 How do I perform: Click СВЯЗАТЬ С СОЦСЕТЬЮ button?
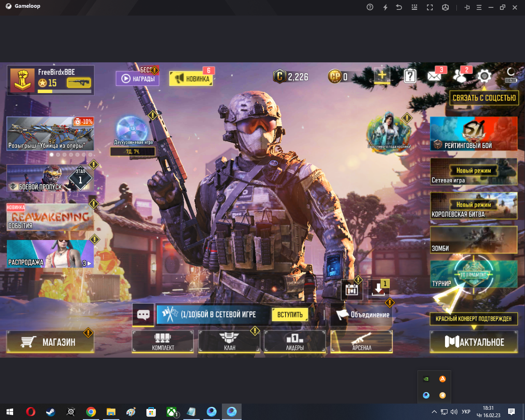point(484,98)
